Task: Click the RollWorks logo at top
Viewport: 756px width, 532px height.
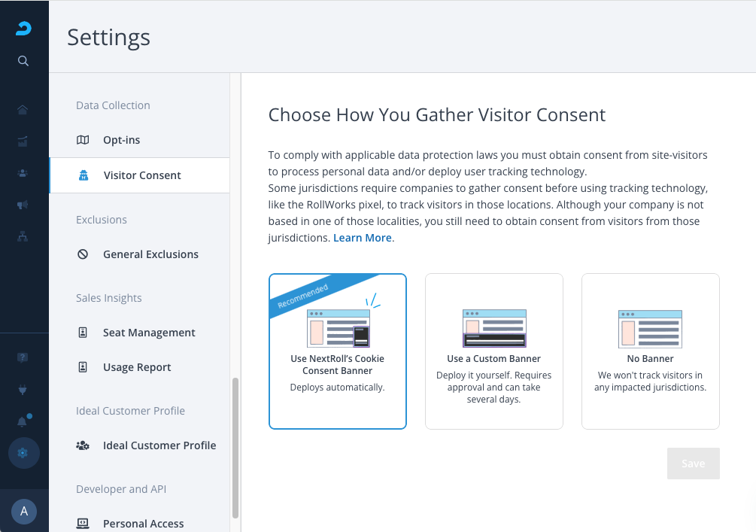Action: (23, 29)
